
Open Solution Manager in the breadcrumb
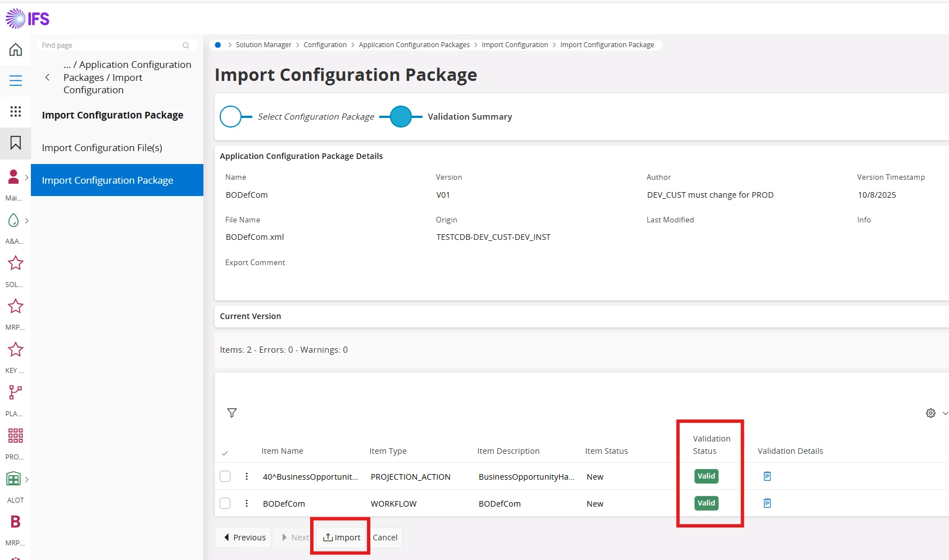[264, 45]
